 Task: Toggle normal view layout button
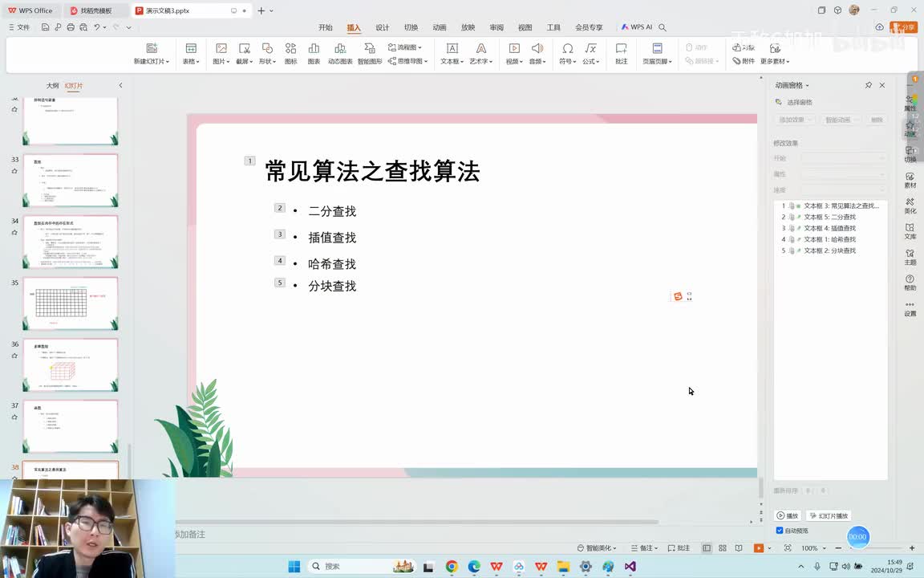tap(707, 548)
